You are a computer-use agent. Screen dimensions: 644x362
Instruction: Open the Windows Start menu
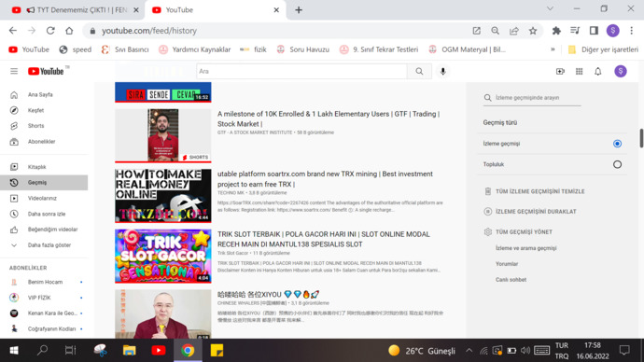tap(14, 351)
